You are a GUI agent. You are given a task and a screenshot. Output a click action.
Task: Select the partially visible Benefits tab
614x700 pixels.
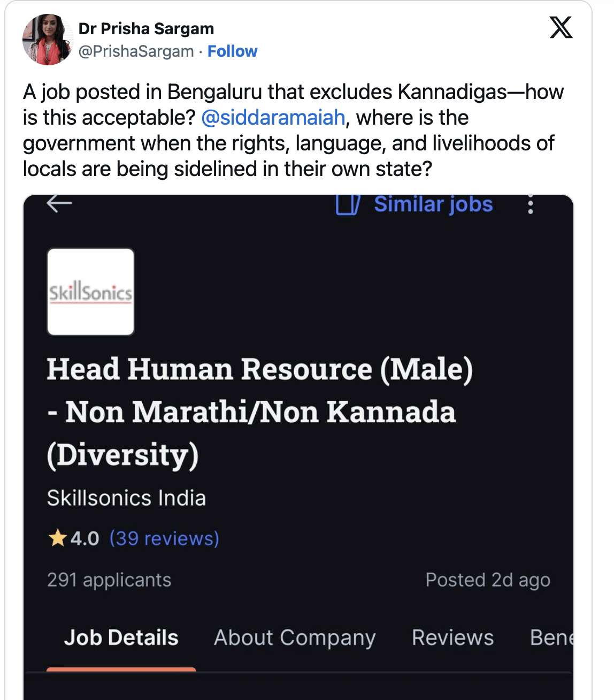[551, 638]
